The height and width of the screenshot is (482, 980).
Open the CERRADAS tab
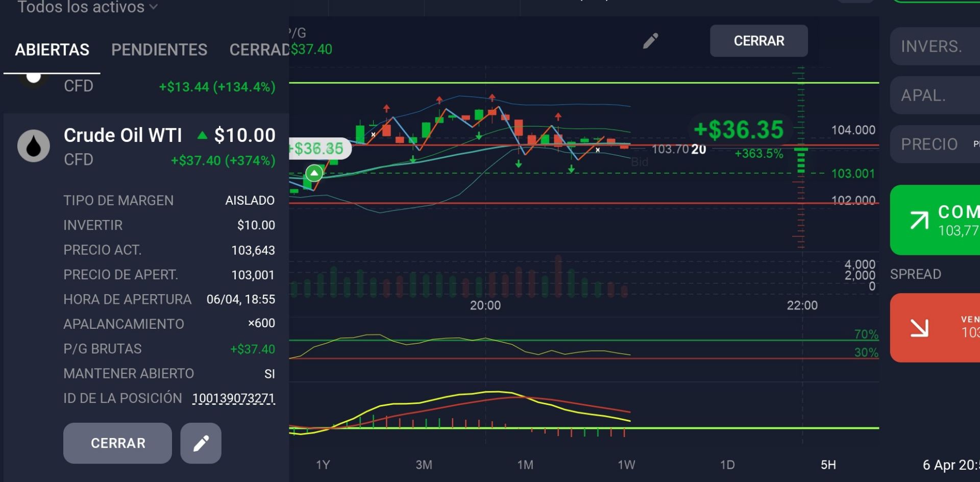tap(259, 50)
